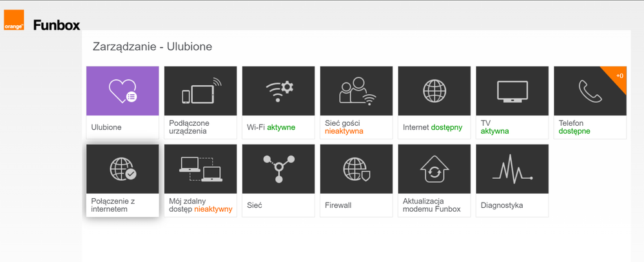Click the Telefon +0 orange badge
The image size is (644, 262).
tap(618, 75)
